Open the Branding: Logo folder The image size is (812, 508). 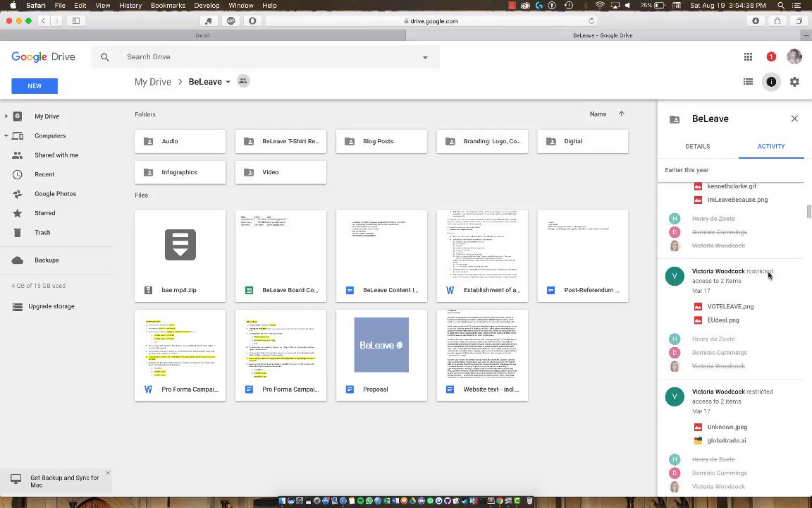[482, 142]
